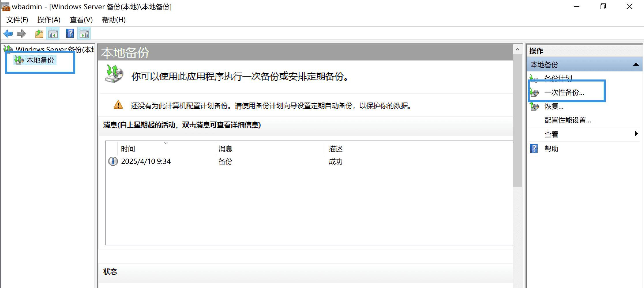Open the 帮助(H) menu
The image size is (644, 288).
[114, 20]
